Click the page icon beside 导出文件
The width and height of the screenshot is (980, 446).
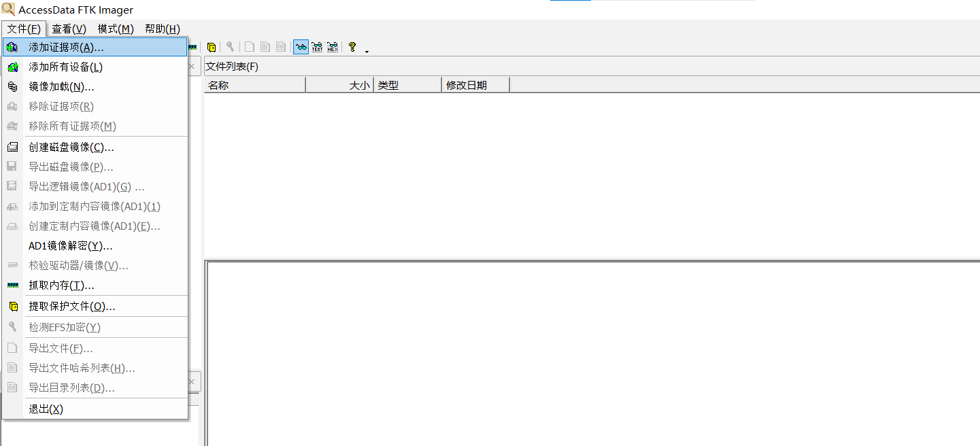point(12,348)
